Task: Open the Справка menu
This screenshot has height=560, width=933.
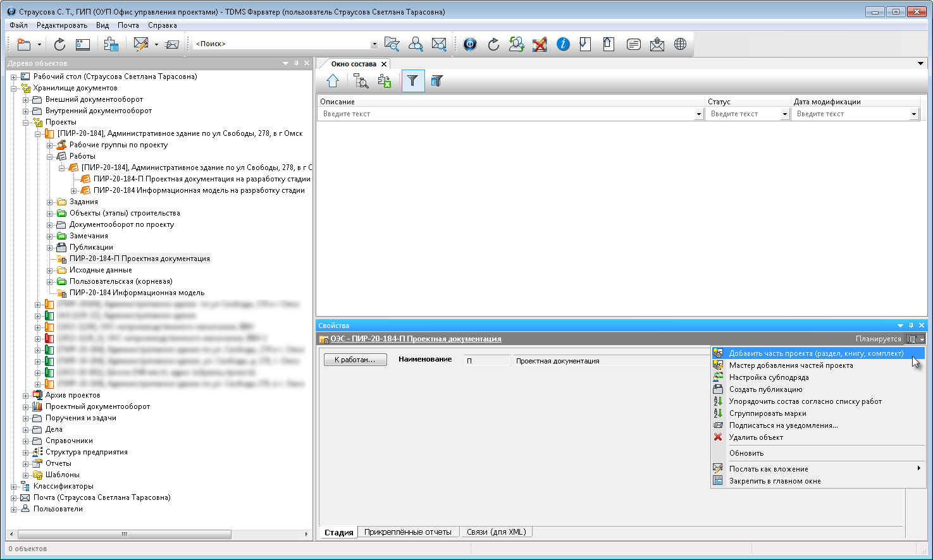Action: click(x=163, y=25)
